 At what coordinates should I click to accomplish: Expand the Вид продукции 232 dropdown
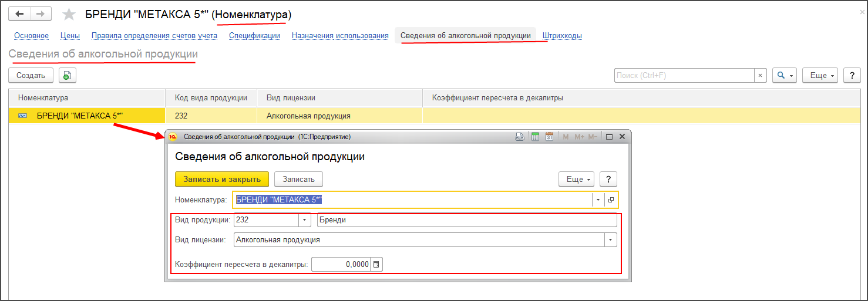pos(304,220)
